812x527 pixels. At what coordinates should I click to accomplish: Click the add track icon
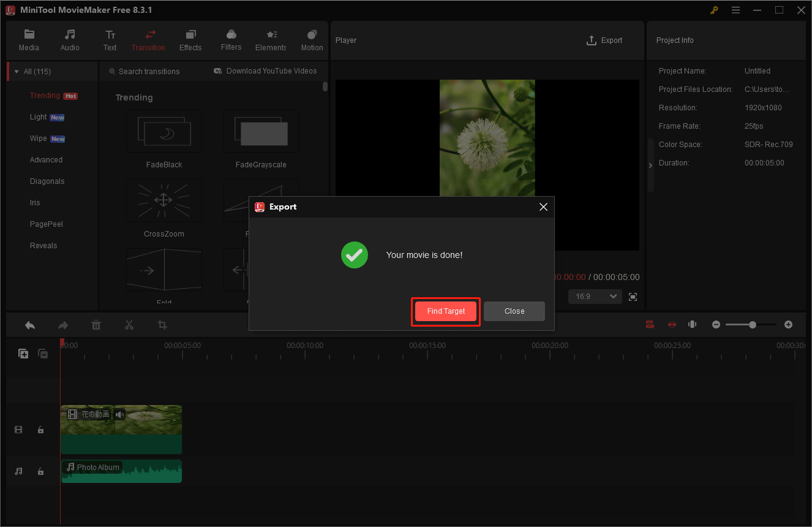click(23, 354)
